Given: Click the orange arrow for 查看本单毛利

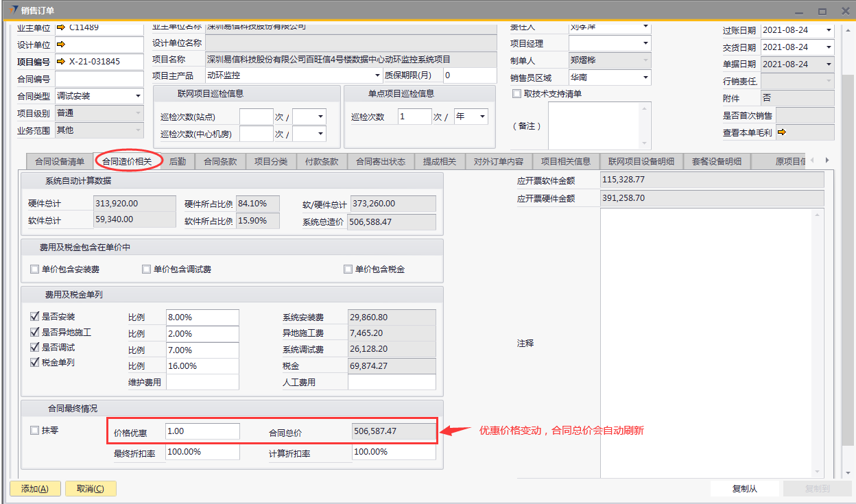Looking at the screenshot, I should [x=781, y=132].
